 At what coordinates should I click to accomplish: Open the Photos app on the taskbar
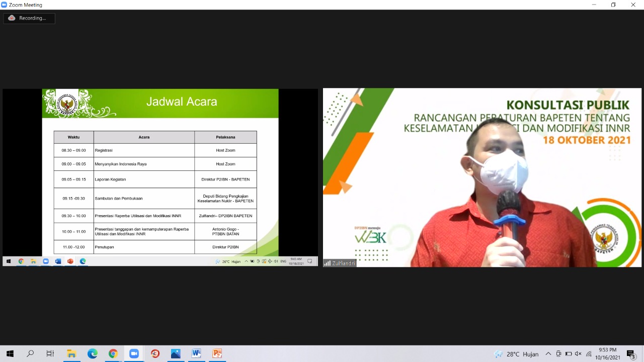pos(176,354)
